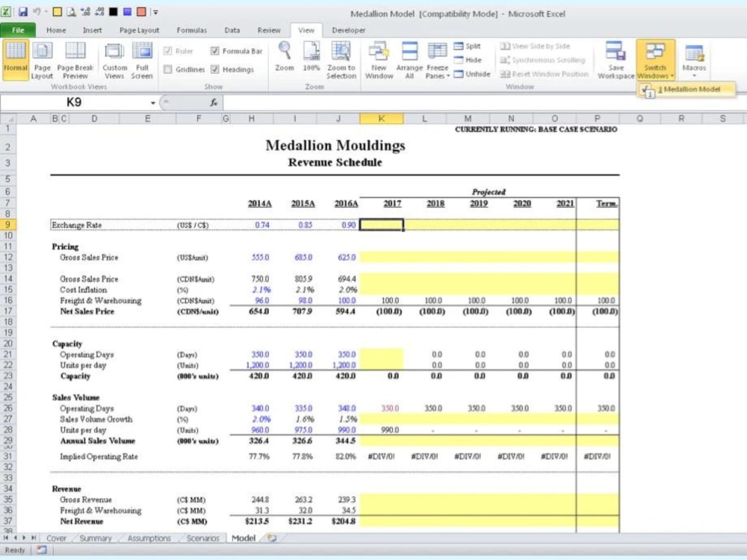Open a New Window
The width and height of the screenshot is (747, 560).
[379, 59]
